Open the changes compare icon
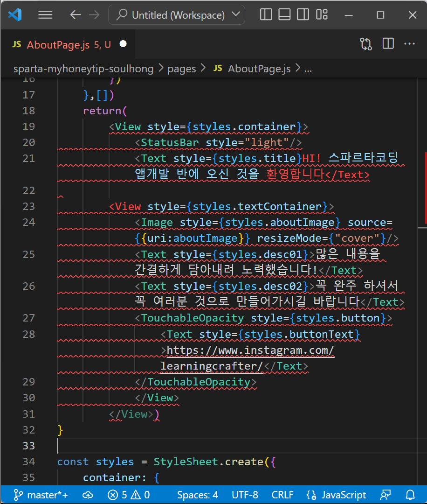This screenshot has width=427, height=504. coord(365,44)
